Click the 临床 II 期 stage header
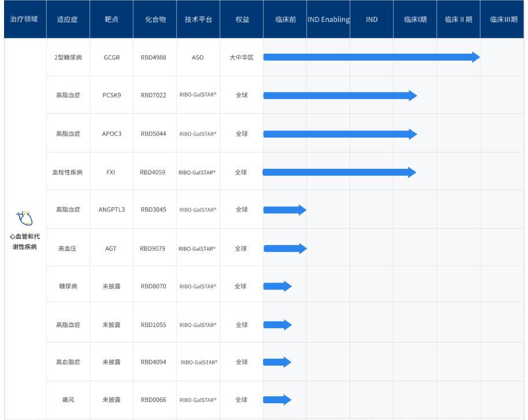 point(458,20)
